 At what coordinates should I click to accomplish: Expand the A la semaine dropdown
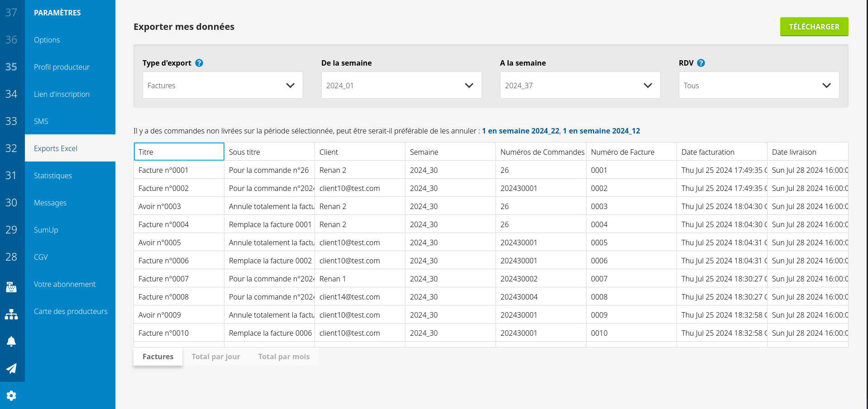click(x=580, y=85)
